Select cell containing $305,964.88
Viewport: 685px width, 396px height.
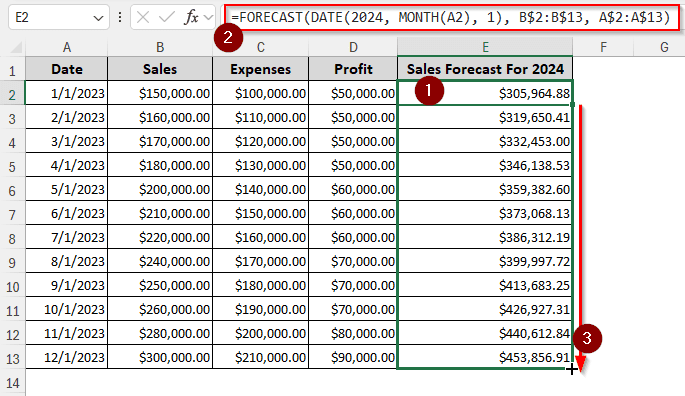485,93
